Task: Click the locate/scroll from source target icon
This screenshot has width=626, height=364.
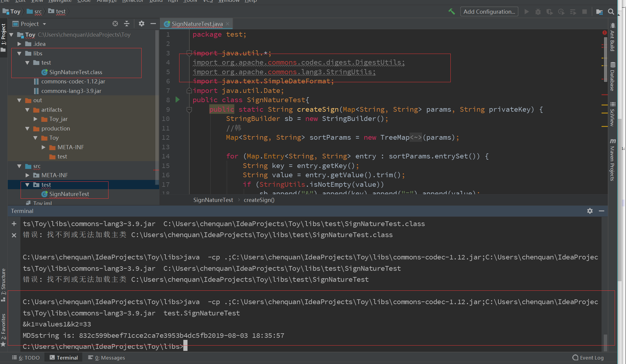Action: pyautogui.click(x=115, y=24)
